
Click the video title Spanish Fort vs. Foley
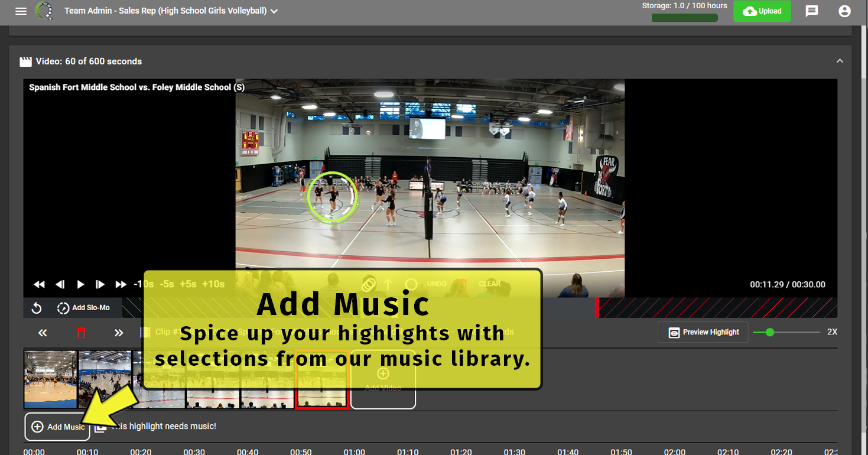point(136,87)
